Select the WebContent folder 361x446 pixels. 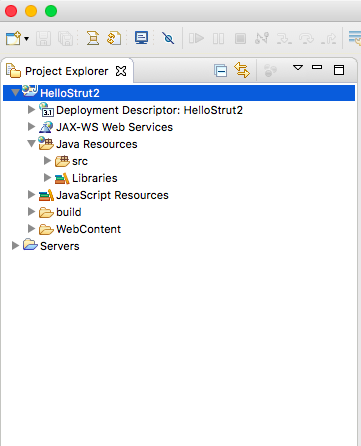88,229
